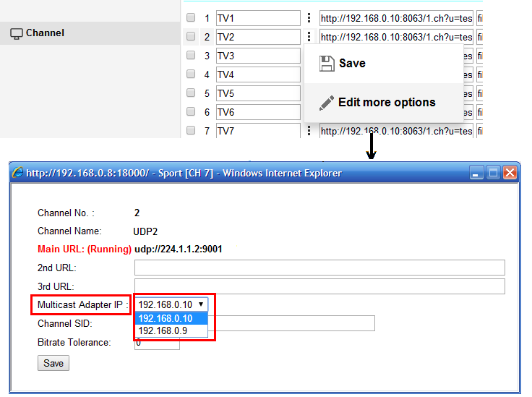Viewport: 532px width, 397px height.
Task: Click the monitor icon beside Channel
Action: click(16, 33)
